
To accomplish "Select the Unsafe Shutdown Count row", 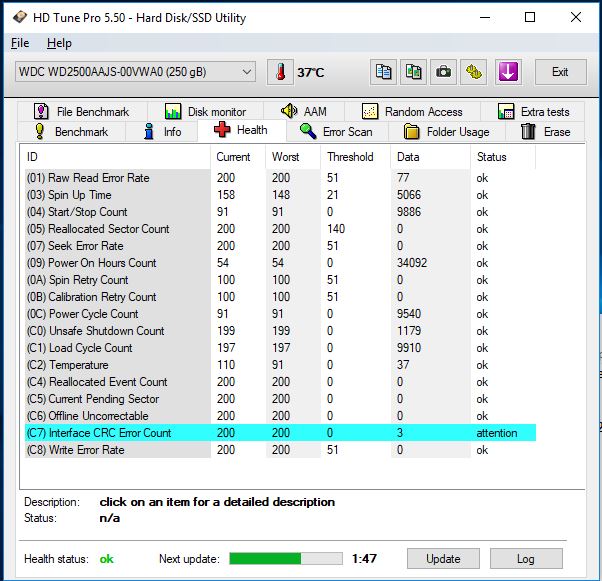I will coord(280,331).
